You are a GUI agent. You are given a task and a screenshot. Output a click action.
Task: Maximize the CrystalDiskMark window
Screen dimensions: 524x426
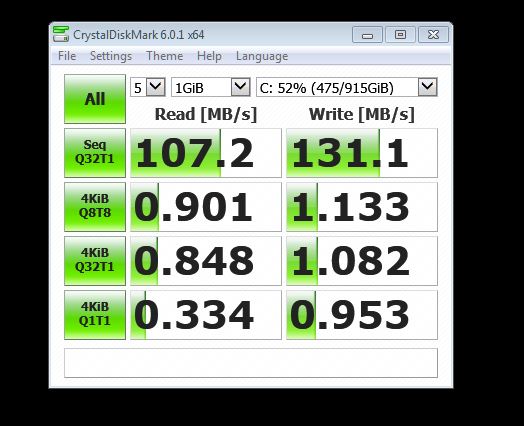tap(400, 35)
